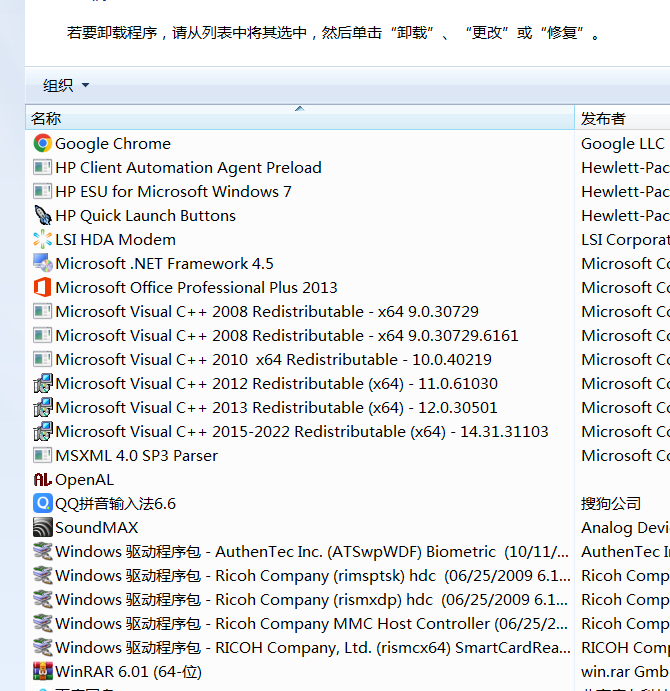The width and height of the screenshot is (670, 691).
Task: Select Visual C++ 2008 9.0.30729.6161 entry
Action: tap(287, 335)
